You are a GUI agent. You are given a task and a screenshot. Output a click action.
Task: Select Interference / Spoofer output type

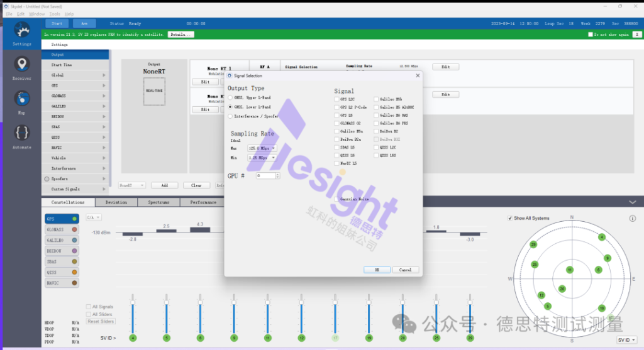click(230, 116)
